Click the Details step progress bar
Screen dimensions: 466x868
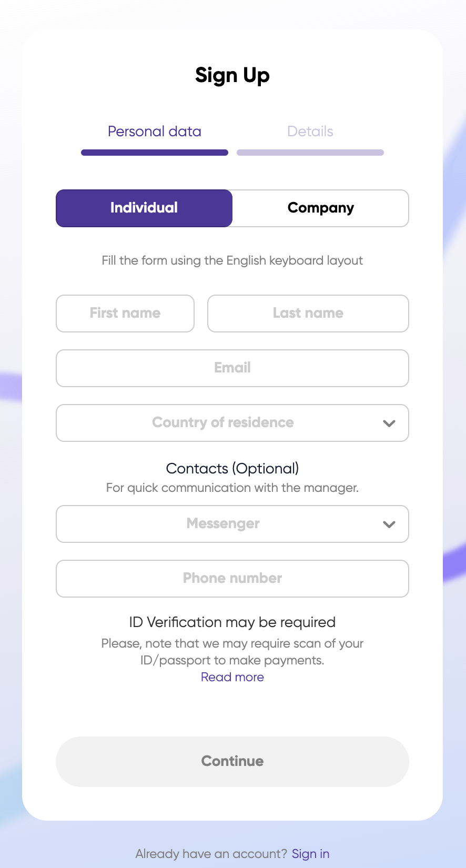310,153
